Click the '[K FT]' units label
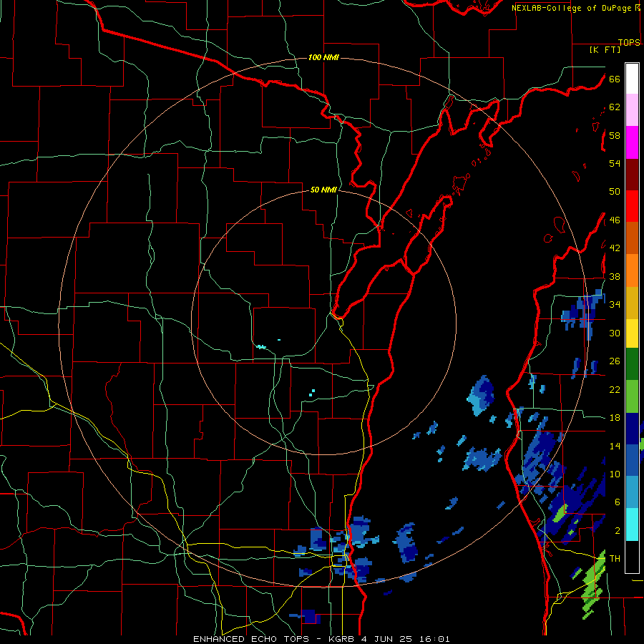The width and height of the screenshot is (644, 644). (605, 50)
